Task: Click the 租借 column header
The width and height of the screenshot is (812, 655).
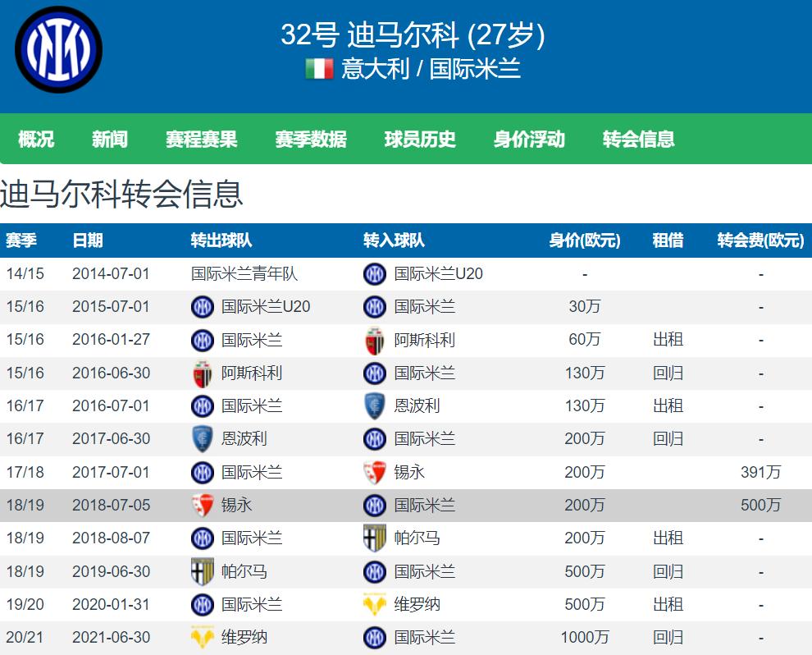Action: pyautogui.click(x=668, y=240)
